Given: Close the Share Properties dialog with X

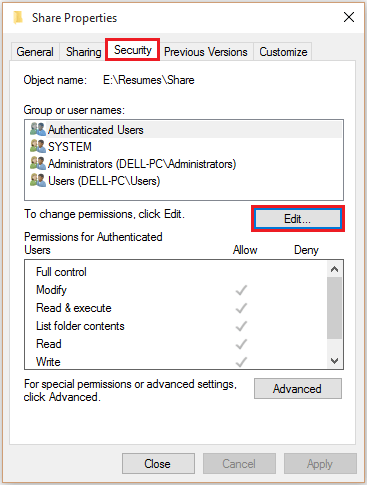Looking at the screenshot, I should 349,17.
